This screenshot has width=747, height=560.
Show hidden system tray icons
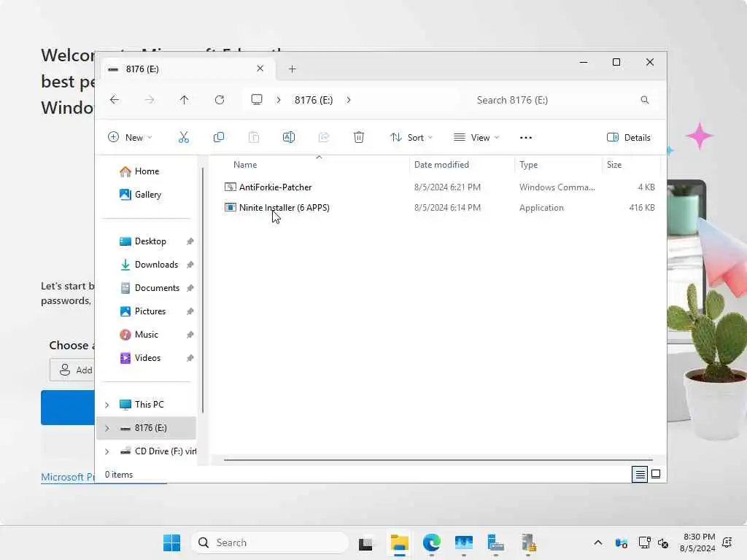click(598, 542)
